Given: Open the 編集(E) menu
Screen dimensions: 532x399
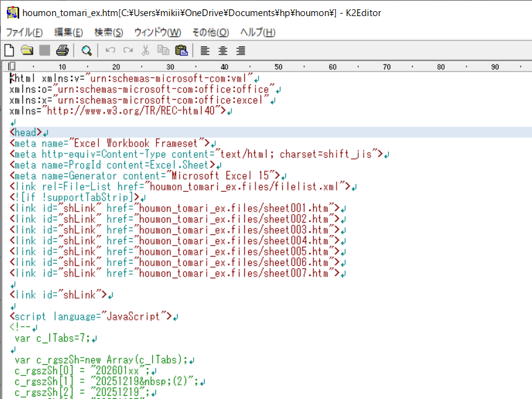Looking at the screenshot, I should 68,32.
